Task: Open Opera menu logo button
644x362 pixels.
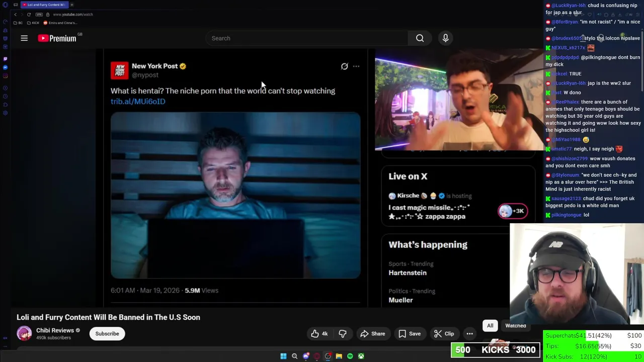Action: [x=5, y=5]
